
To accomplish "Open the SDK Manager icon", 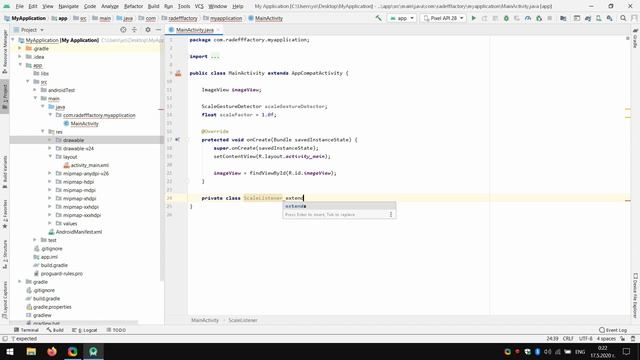I will coord(609,18).
